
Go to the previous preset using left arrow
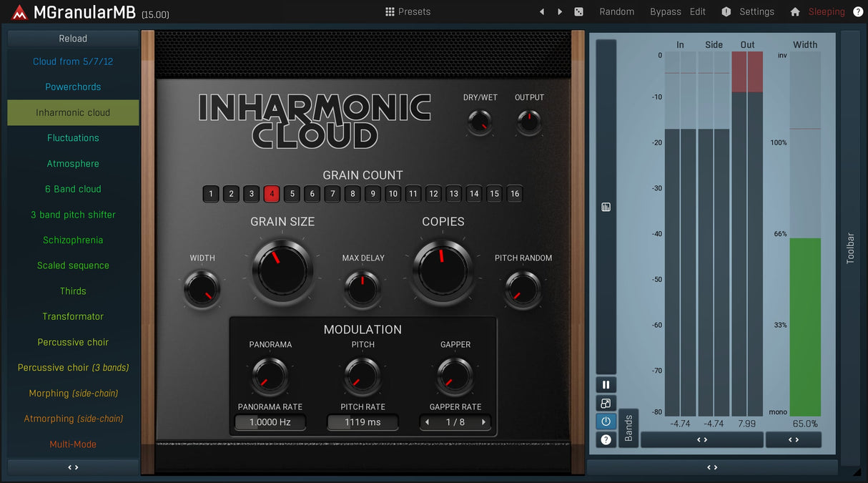point(541,12)
